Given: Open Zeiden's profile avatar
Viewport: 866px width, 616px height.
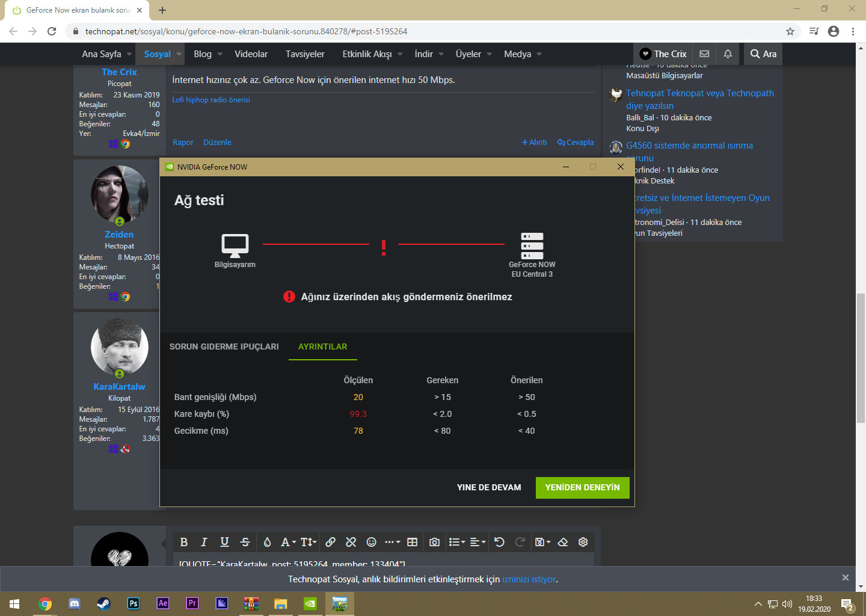Looking at the screenshot, I should [x=119, y=195].
